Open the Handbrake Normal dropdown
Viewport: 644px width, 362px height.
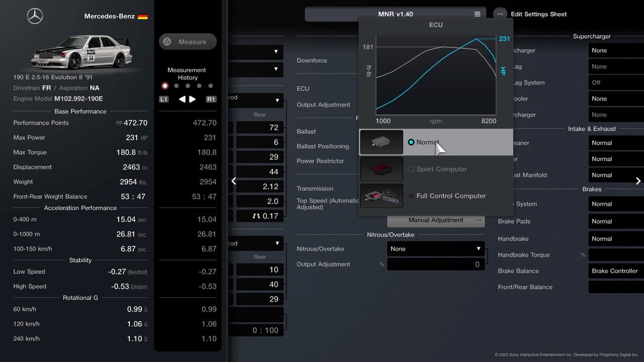(x=616, y=239)
